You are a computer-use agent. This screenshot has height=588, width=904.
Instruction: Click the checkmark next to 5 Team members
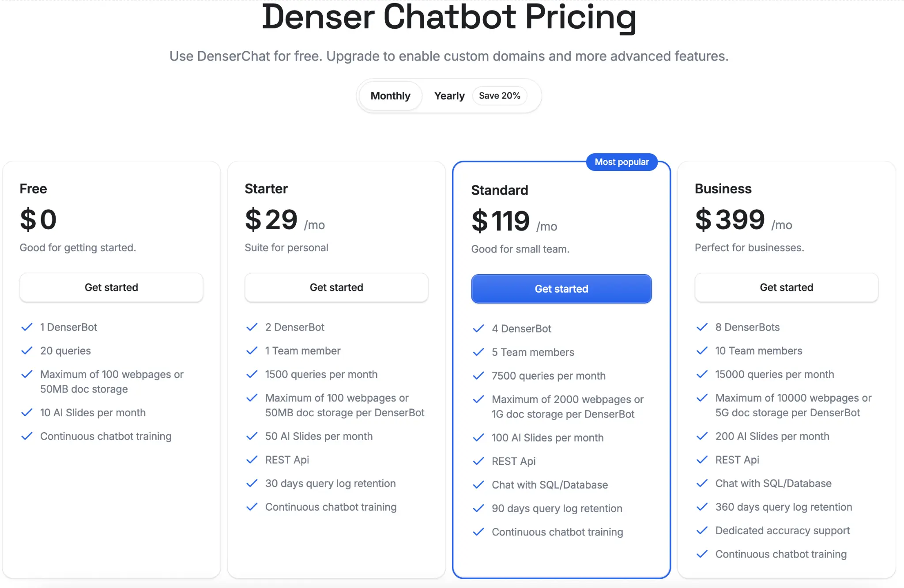coord(478,352)
